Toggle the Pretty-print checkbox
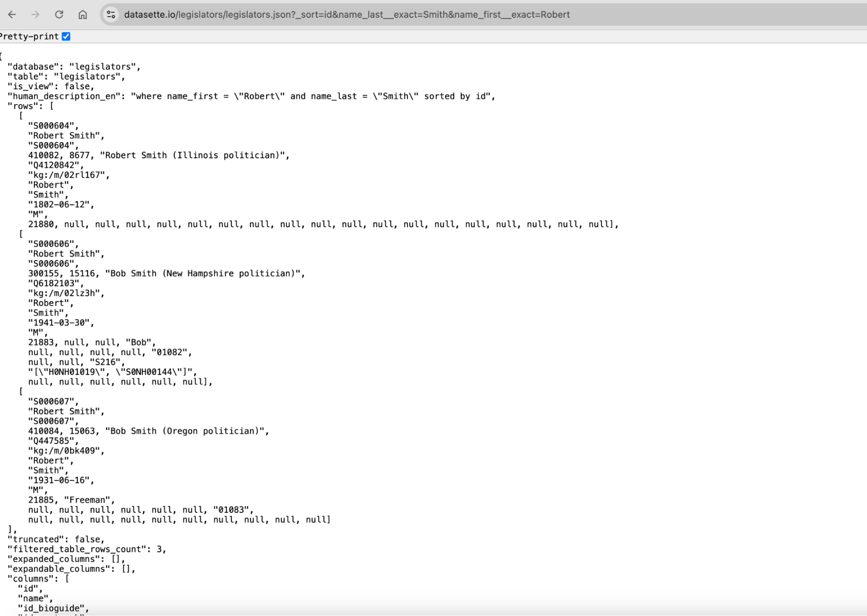Screen dimensions: 867x616 (66, 36)
